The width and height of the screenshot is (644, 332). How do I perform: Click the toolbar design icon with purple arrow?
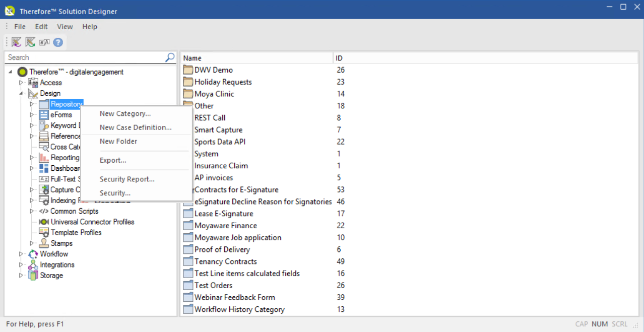pos(17,42)
